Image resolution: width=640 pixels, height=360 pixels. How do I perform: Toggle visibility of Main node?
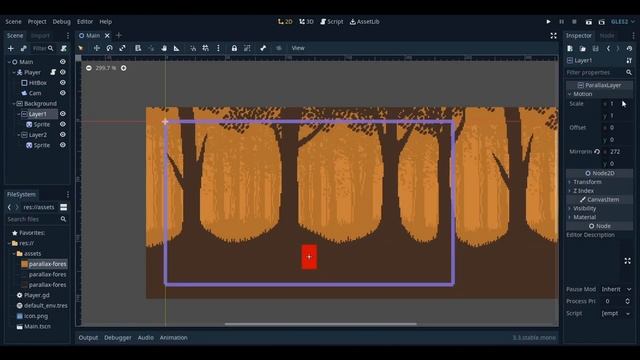[63, 62]
